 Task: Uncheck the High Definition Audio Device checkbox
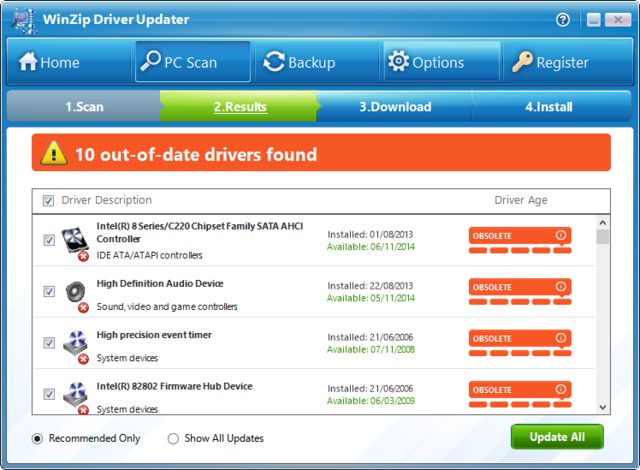point(49,291)
